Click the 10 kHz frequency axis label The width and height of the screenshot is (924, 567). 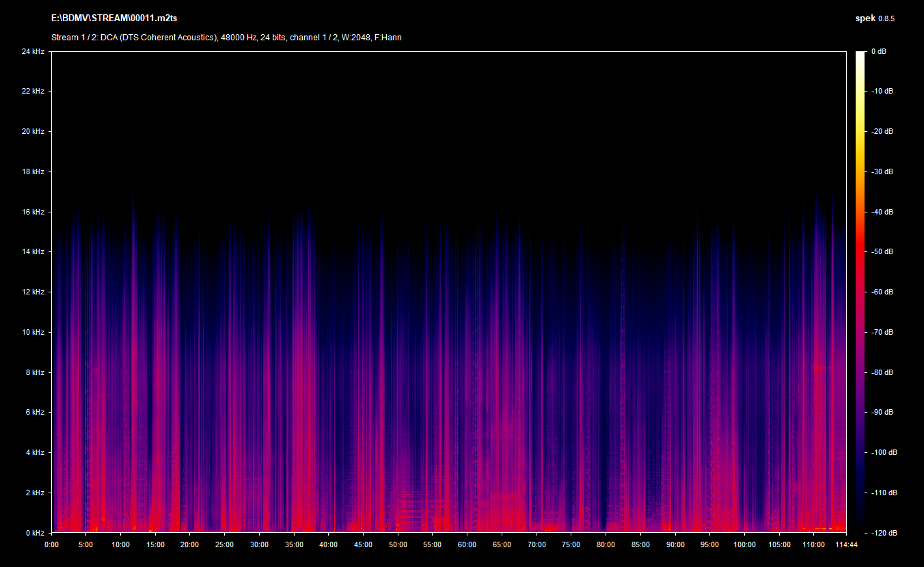(x=32, y=332)
